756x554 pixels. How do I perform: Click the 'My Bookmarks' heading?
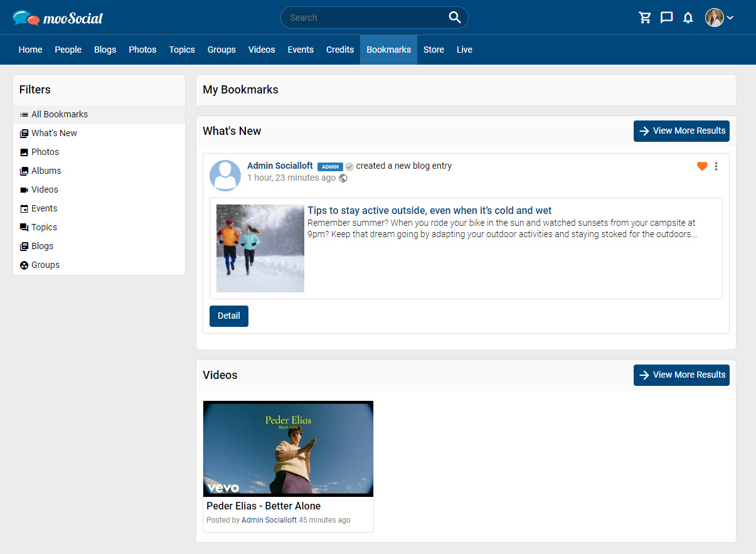240,90
